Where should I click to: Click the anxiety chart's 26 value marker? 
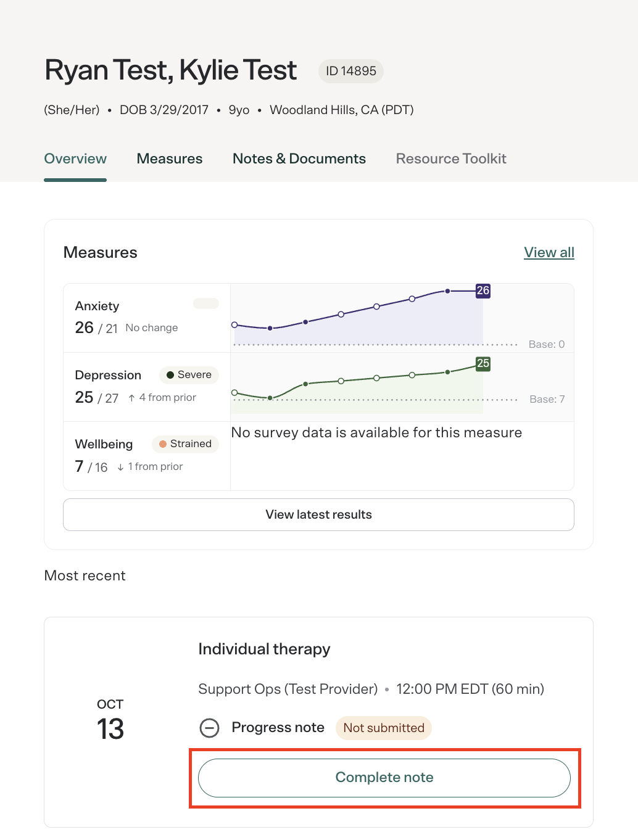point(483,290)
